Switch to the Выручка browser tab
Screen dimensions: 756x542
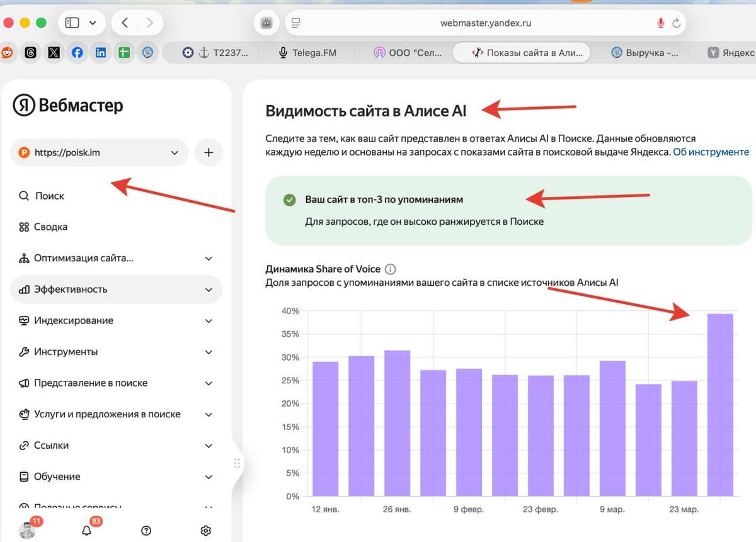(645, 53)
